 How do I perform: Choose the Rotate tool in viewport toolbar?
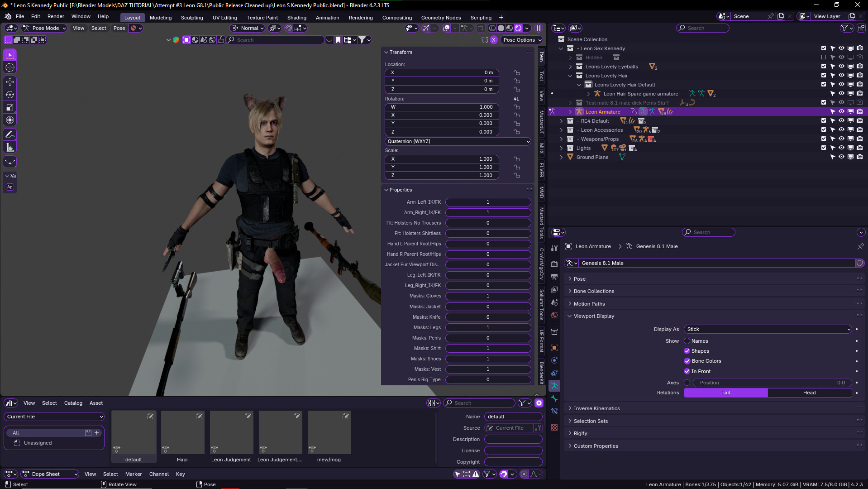pos(10,95)
